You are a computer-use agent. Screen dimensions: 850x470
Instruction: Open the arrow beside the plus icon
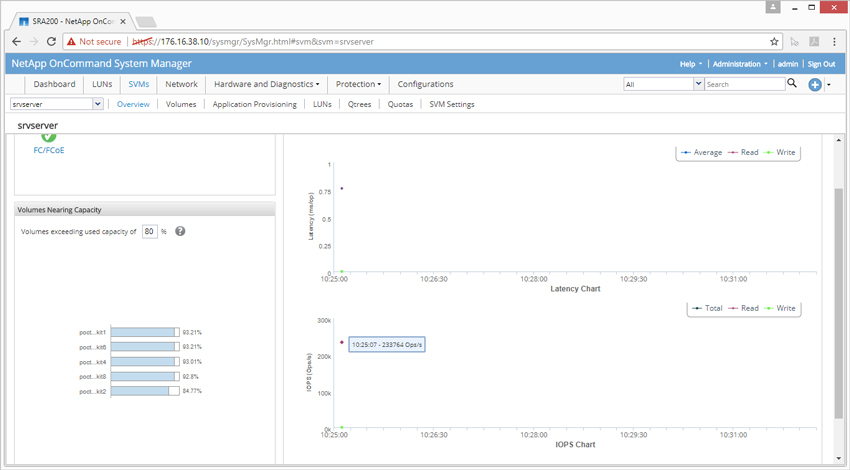point(829,85)
